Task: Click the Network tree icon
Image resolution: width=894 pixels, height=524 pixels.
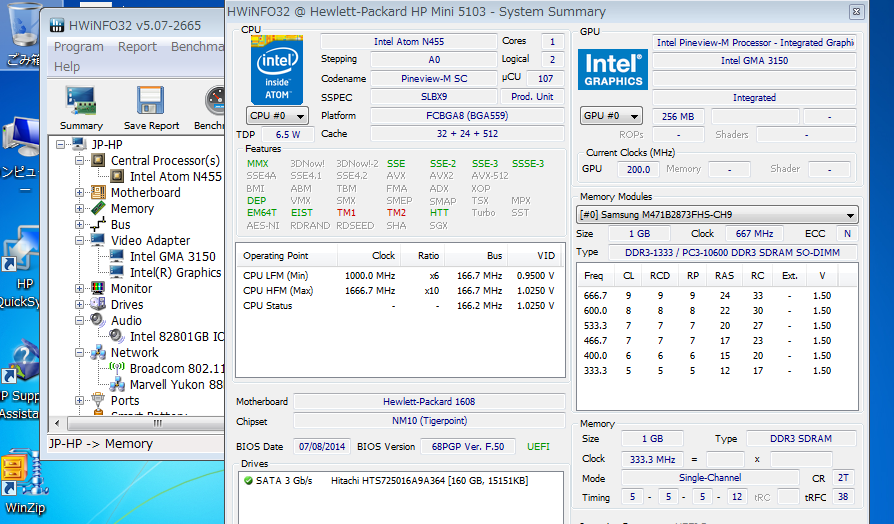Action: click(98, 352)
